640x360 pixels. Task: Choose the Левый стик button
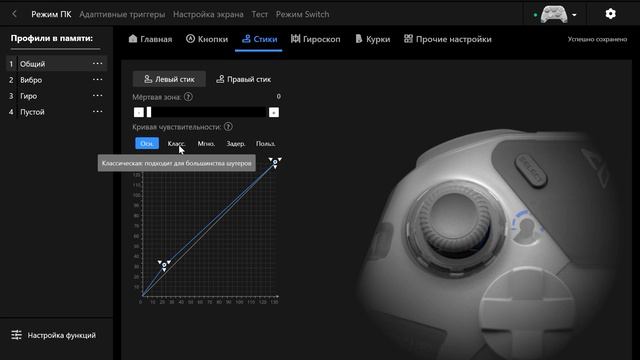point(169,79)
